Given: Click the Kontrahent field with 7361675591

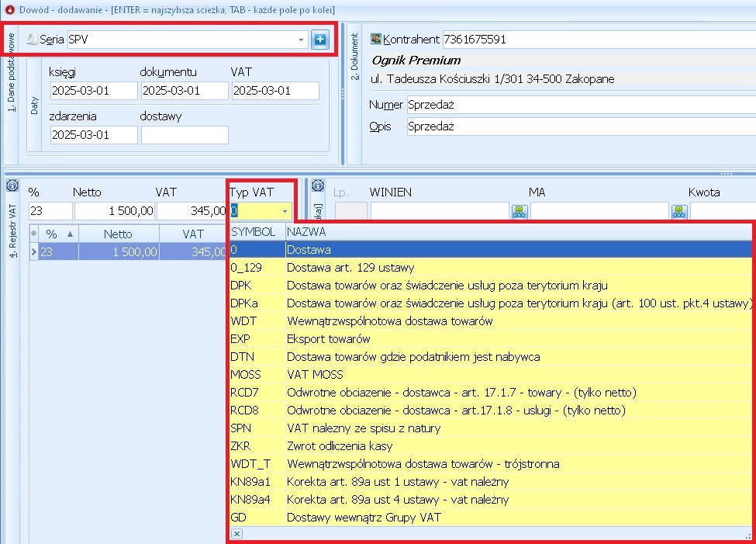Looking at the screenshot, I should coord(599,39).
